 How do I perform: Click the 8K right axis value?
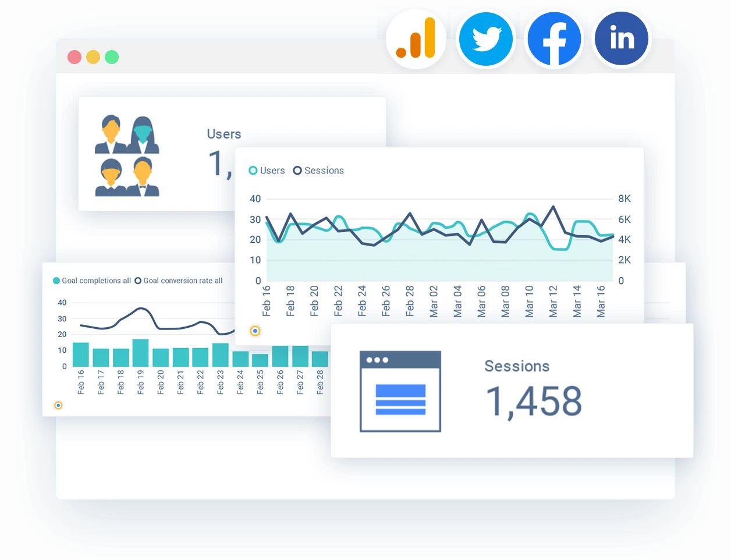pos(624,199)
